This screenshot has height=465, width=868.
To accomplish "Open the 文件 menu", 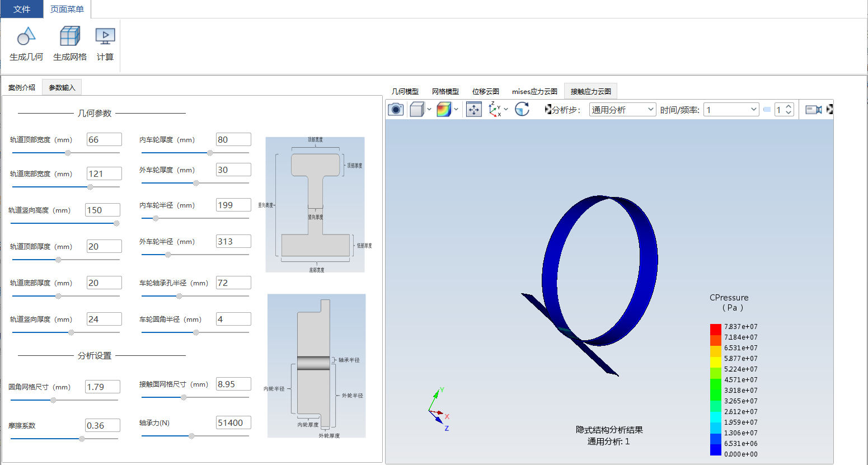I will pos(22,9).
